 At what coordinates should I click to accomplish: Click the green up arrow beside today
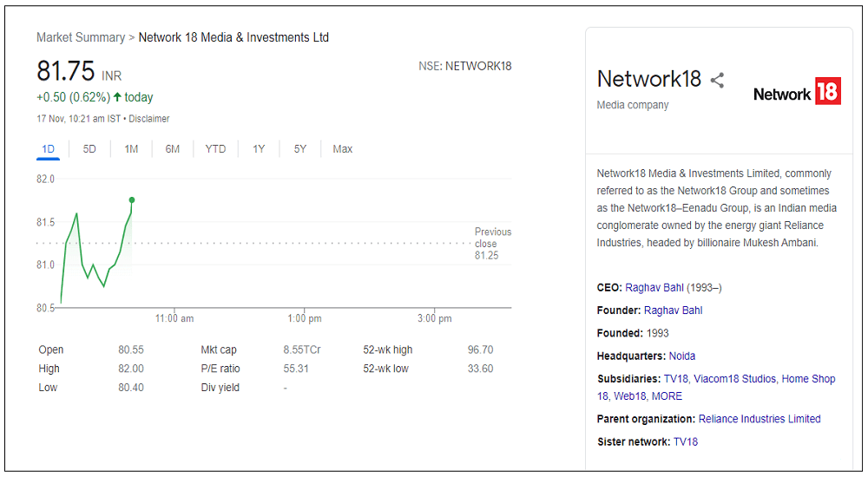(117, 97)
